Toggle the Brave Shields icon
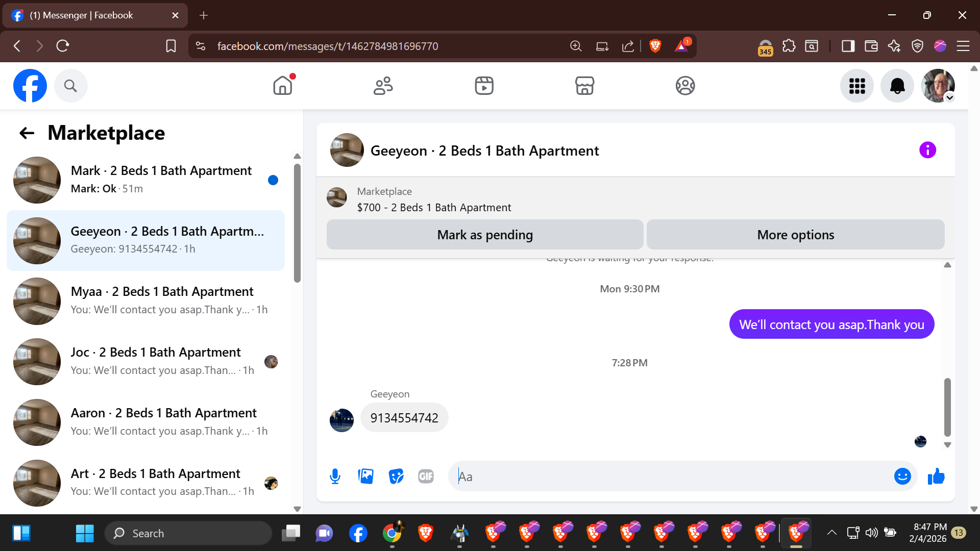Screen dimensions: 980x551 pos(655,46)
